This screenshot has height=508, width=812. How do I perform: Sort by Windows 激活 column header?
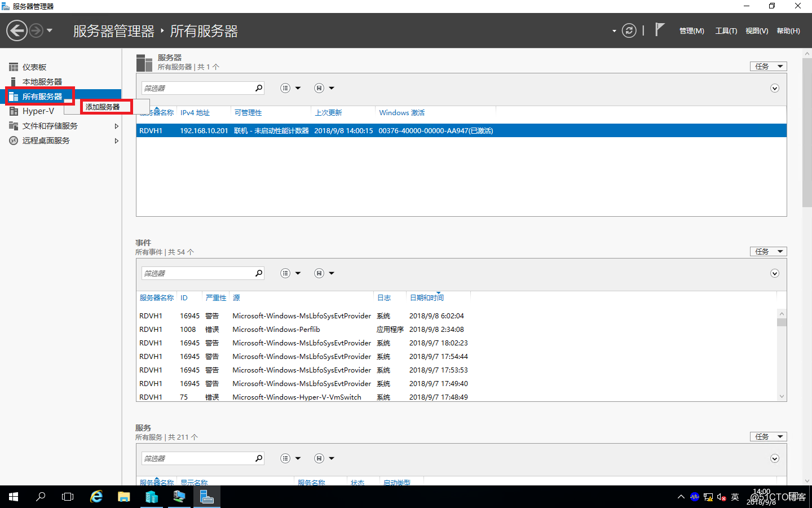(402, 113)
